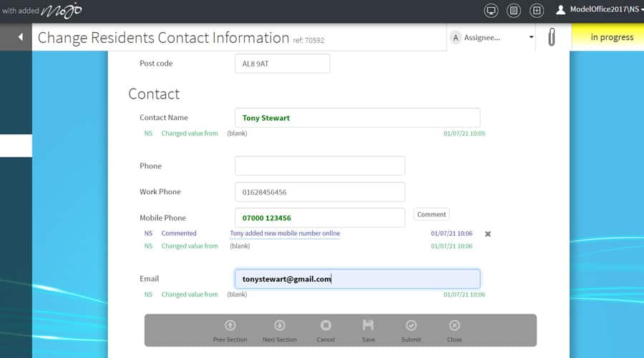Image resolution: width=644 pixels, height=358 pixels.
Task: Submit the contact information form
Action: (411, 330)
